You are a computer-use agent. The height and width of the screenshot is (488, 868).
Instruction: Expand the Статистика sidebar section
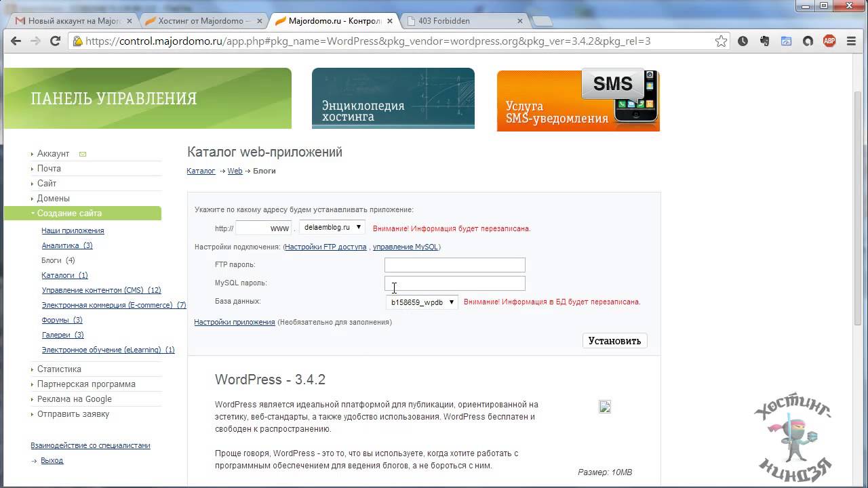tap(59, 369)
